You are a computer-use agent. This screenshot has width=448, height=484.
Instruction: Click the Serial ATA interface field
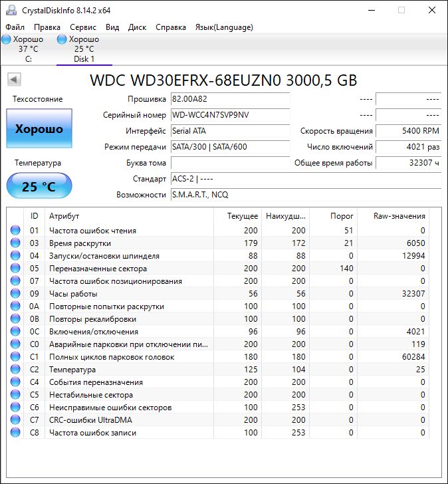230,131
